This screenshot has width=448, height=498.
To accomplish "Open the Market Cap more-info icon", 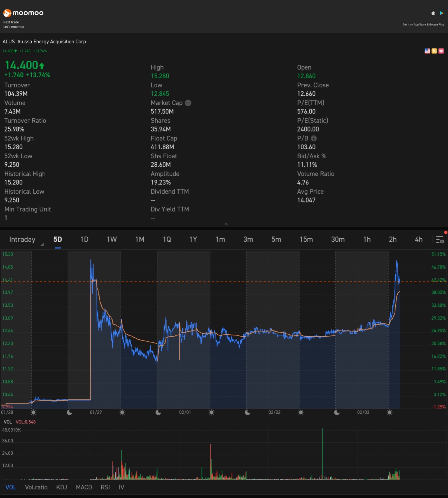I will [x=188, y=103].
